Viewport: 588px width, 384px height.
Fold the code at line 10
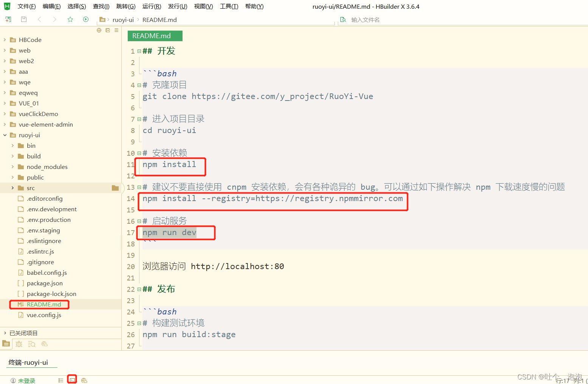(x=139, y=153)
